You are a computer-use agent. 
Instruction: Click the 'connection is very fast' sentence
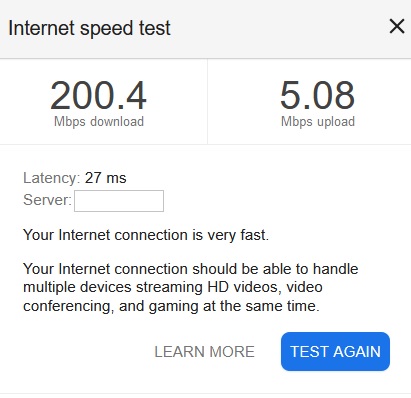pos(146,235)
